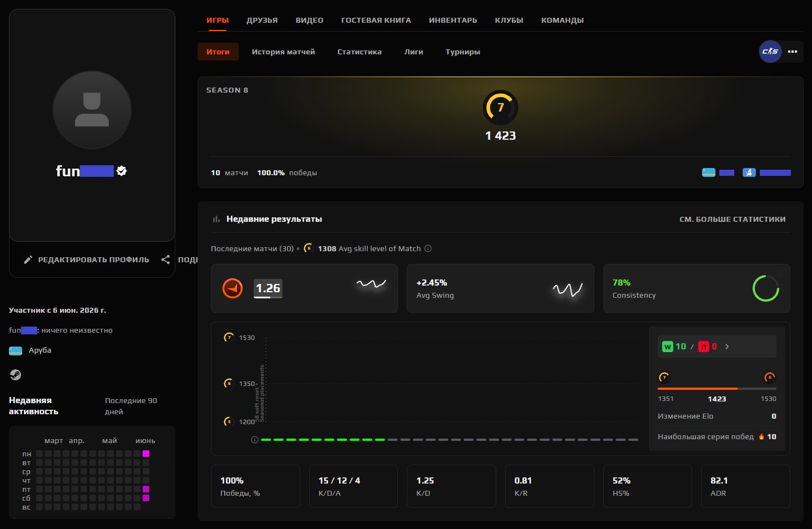Click the 1.26 rating value
This screenshot has width=812, height=529.
click(x=268, y=288)
